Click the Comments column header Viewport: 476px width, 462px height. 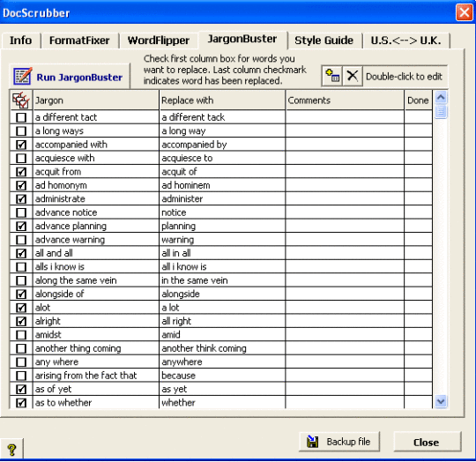pos(345,101)
